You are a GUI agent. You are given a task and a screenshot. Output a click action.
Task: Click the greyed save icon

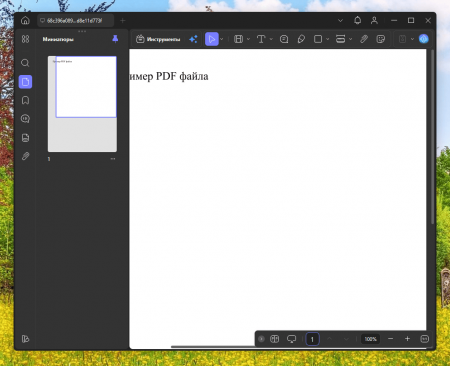402,39
